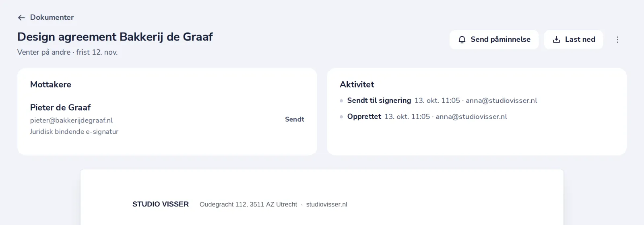Click the Send påminnelse button

tap(494, 39)
